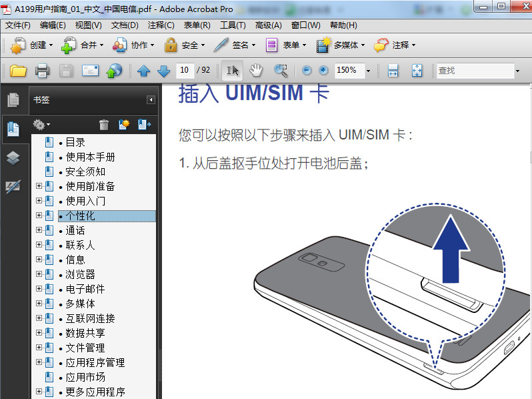532x399 pixels.
Task: Click the save floppy disk icon
Action: [x=66, y=71]
